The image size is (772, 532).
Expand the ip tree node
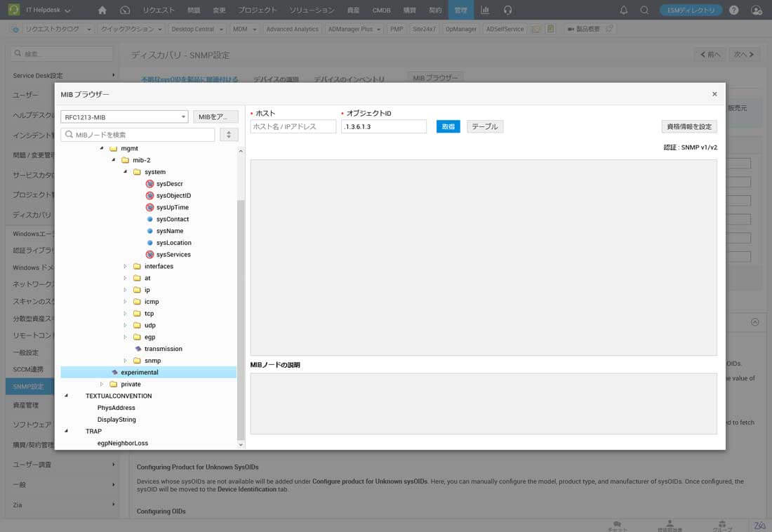click(x=125, y=290)
